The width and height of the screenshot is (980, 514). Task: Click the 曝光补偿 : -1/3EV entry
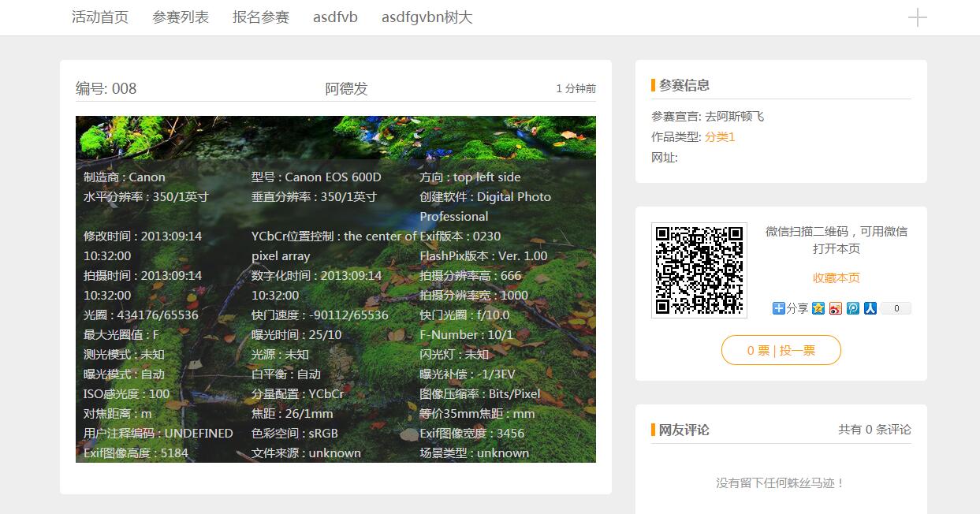tap(468, 374)
